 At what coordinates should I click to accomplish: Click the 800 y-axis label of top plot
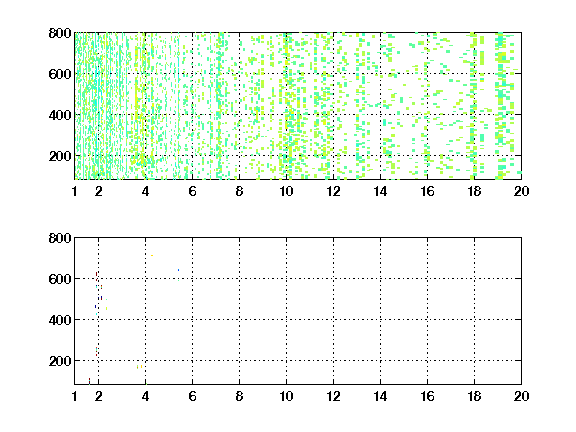pyautogui.click(x=60, y=33)
